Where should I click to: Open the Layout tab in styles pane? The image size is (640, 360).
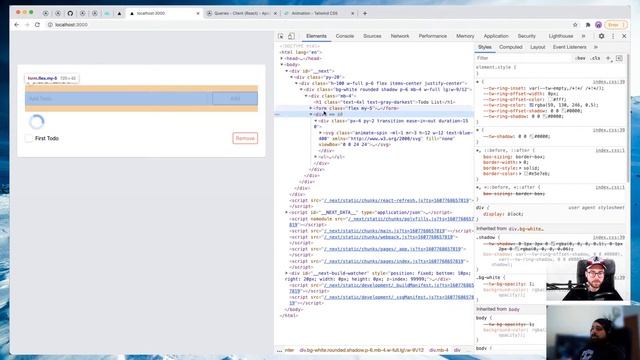pos(538,47)
